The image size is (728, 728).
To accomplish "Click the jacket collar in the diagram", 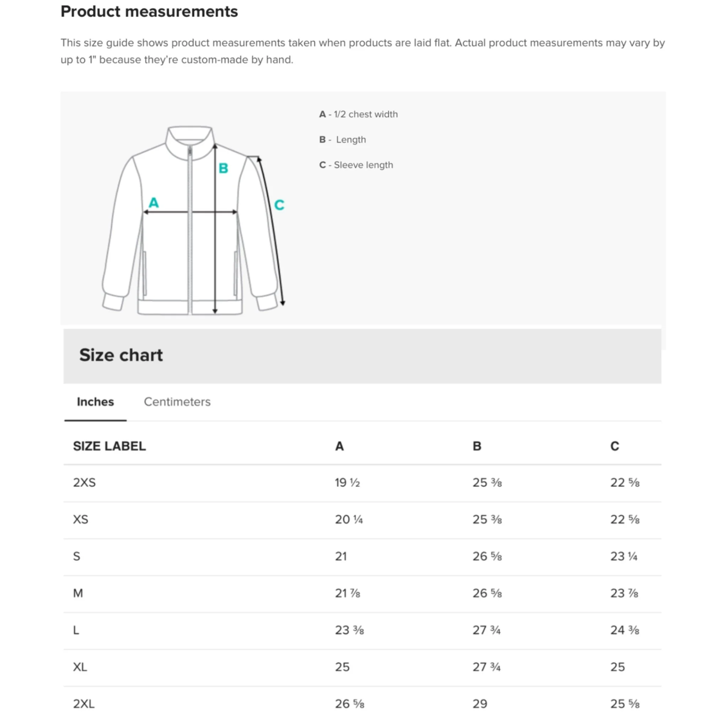I will click(x=189, y=136).
